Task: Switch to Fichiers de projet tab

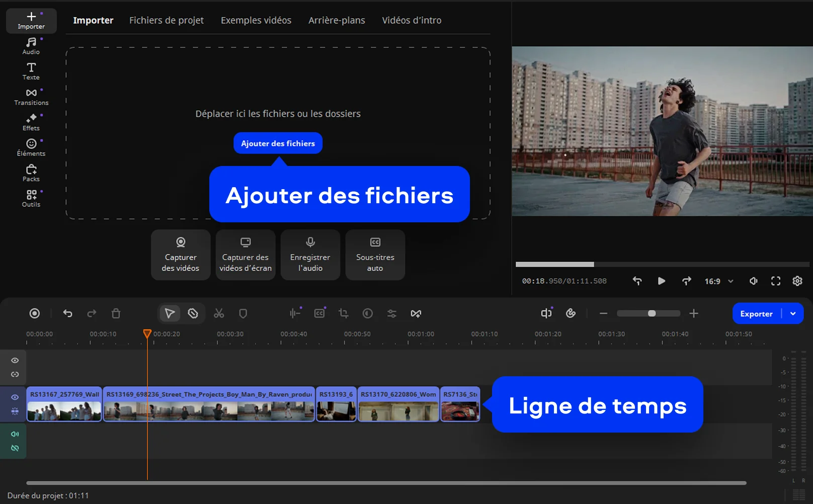Action: tap(166, 20)
